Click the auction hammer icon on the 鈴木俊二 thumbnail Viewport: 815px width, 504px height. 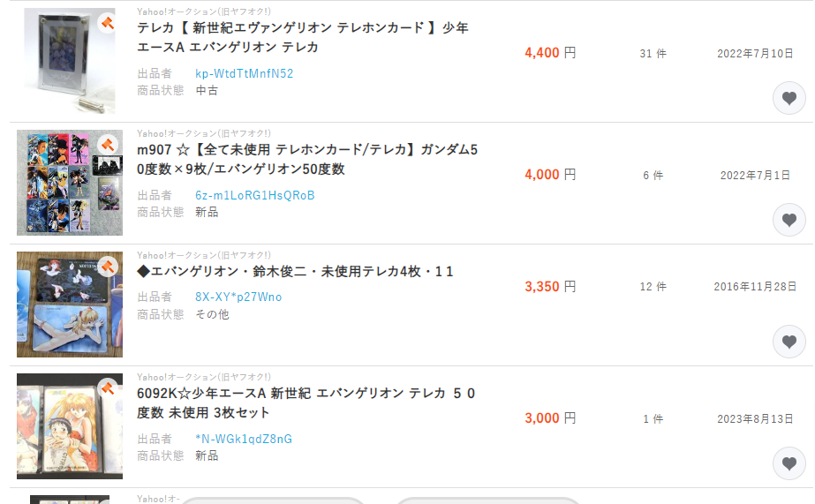click(108, 267)
